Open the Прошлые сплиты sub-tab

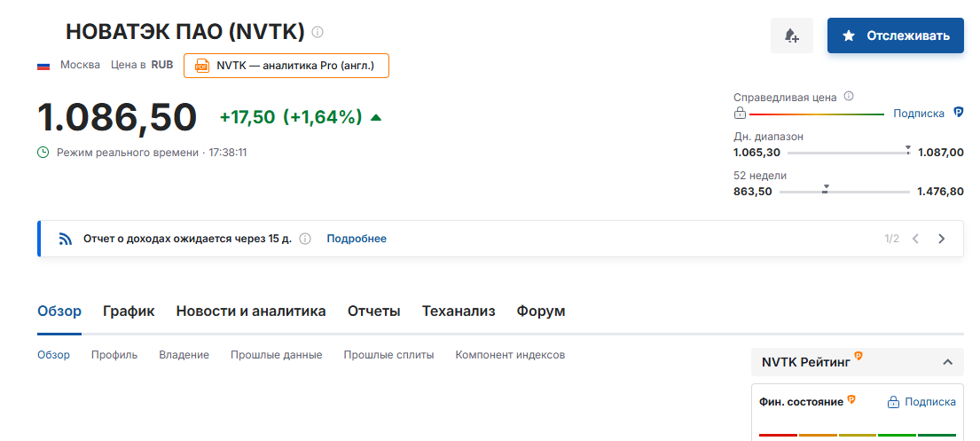(x=388, y=355)
